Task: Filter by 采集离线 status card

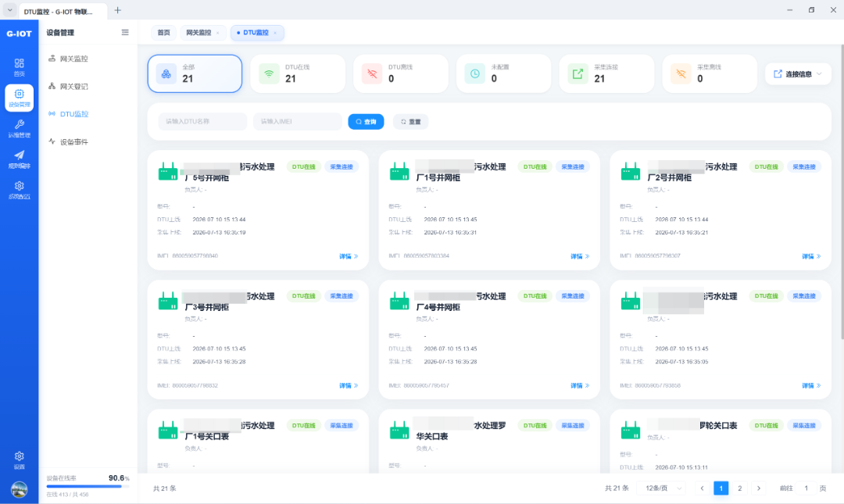Action: 709,73
